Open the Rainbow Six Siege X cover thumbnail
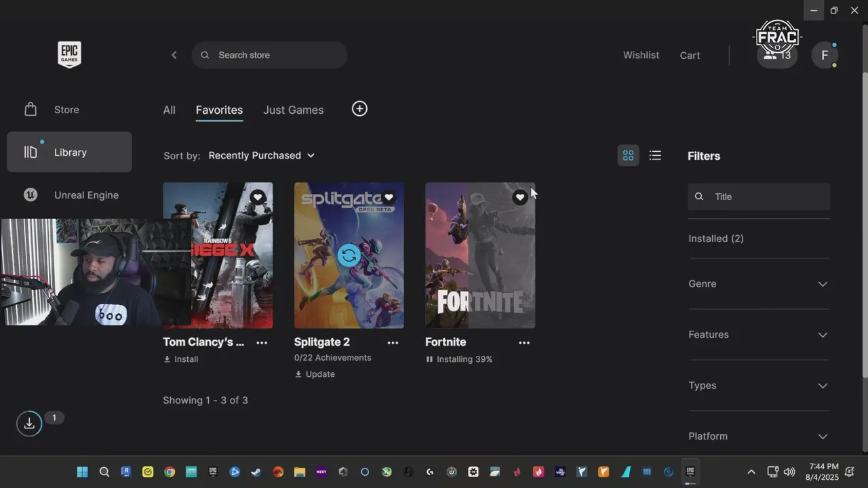This screenshot has width=868, height=488. point(218,256)
